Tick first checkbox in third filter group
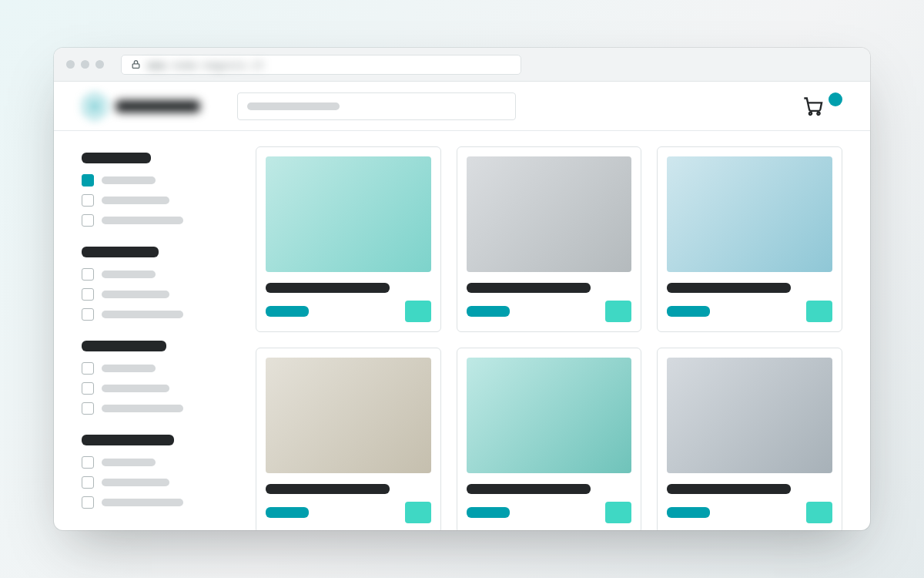This screenshot has width=924, height=578. (x=88, y=368)
